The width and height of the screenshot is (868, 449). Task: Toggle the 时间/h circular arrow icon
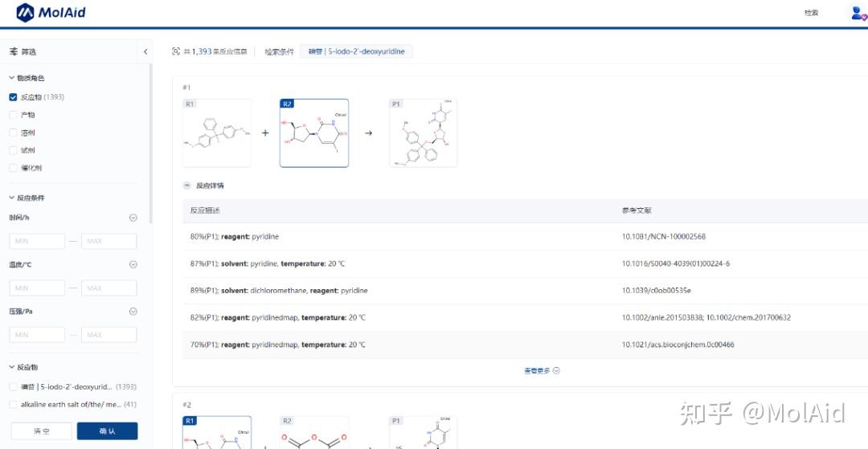(133, 218)
